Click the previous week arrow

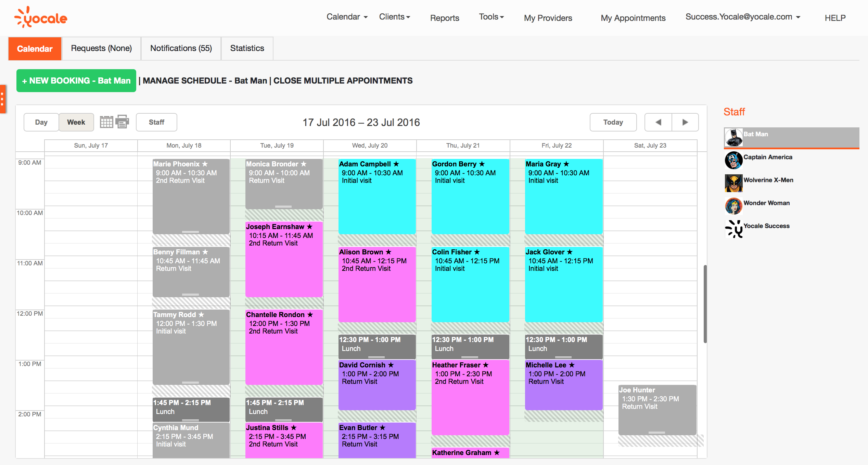pos(658,122)
